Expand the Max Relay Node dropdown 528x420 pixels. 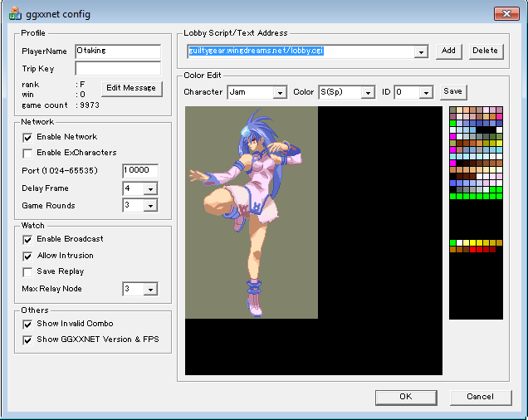click(x=150, y=289)
